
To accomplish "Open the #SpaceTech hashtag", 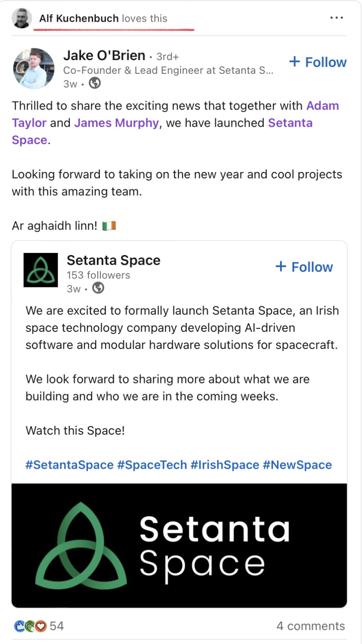I will (x=152, y=465).
